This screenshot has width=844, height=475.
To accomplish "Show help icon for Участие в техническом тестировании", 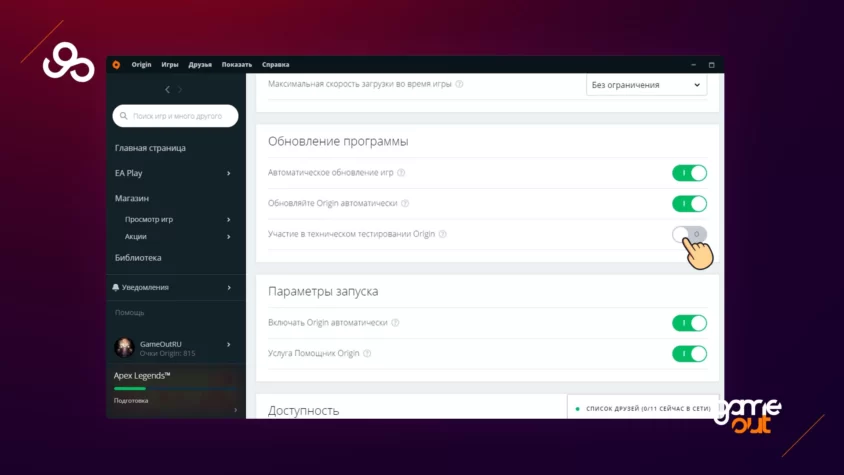I will point(442,234).
